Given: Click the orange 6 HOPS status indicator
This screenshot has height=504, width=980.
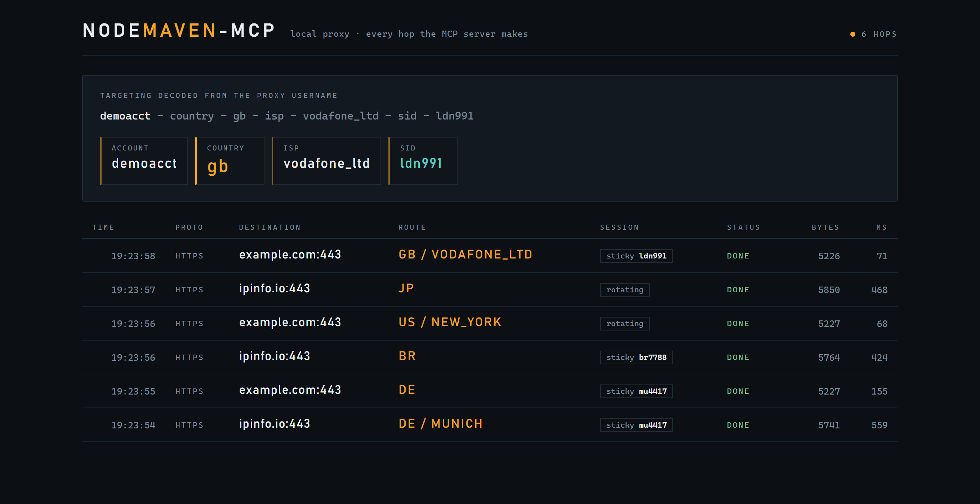Looking at the screenshot, I should 873,34.
